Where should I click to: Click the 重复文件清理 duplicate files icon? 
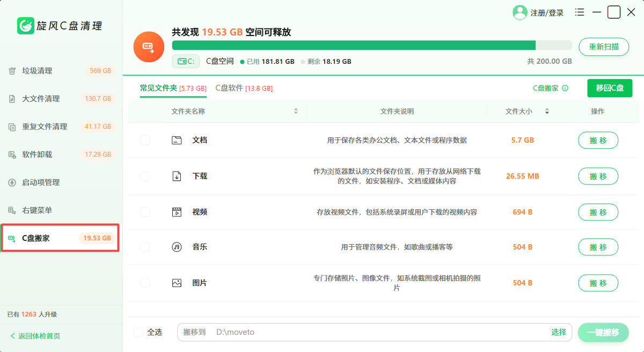[12, 127]
